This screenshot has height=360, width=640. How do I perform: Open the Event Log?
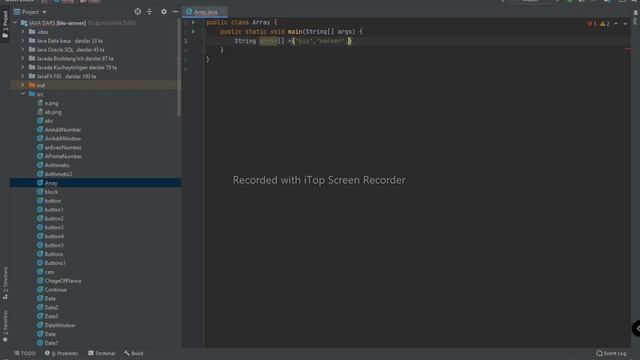point(611,353)
